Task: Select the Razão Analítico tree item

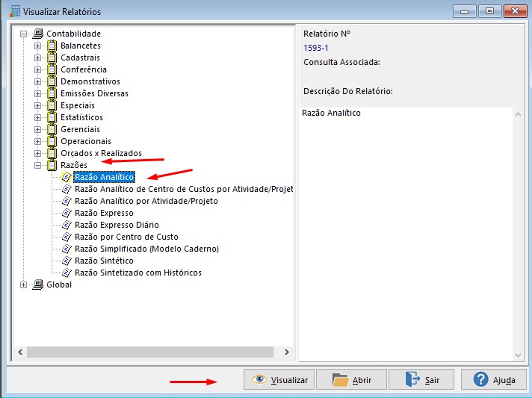Action: (104, 177)
